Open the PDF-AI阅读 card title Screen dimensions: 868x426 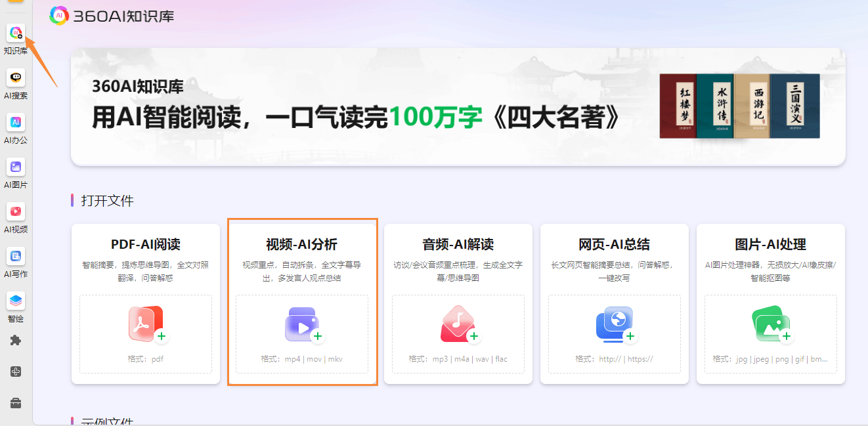tap(146, 245)
